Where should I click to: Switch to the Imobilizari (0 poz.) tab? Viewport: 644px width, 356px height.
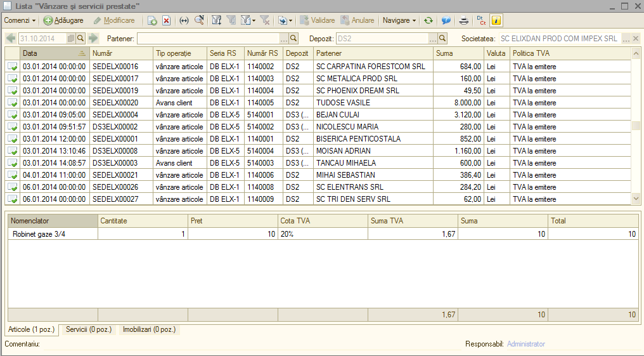[x=149, y=329]
